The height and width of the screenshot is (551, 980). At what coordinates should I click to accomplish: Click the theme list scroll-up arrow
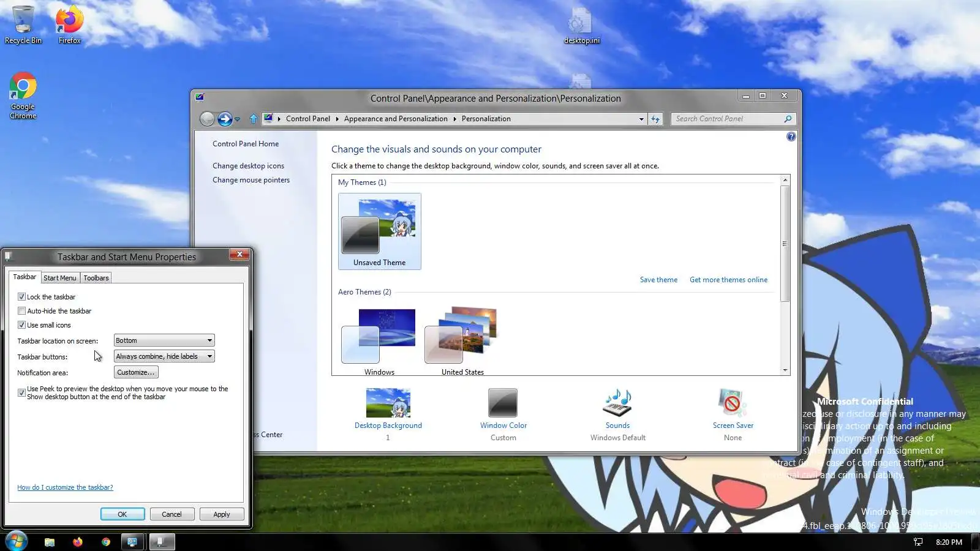pyautogui.click(x=785, y=180)
